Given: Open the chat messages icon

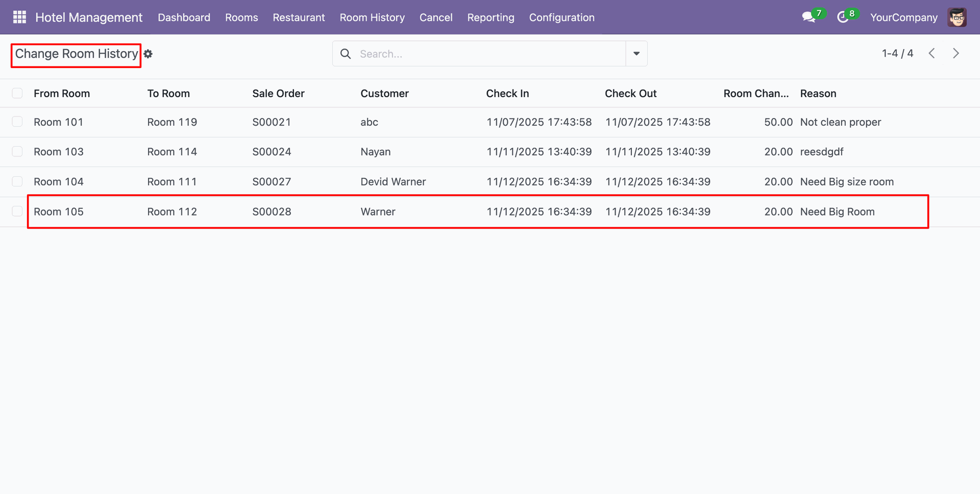Looking at the screenshot, I should pos(808,17).
